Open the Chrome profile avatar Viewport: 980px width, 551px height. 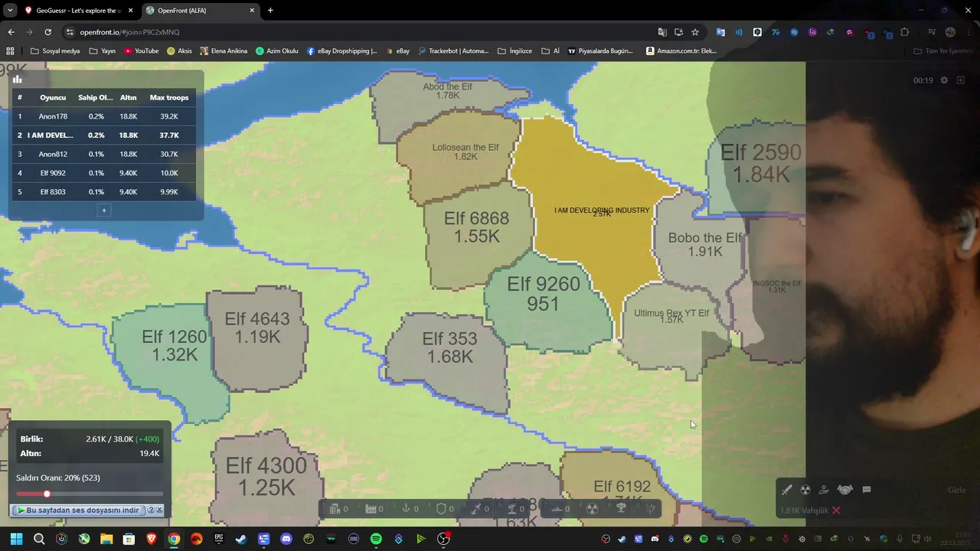click(x=950, y=32)
